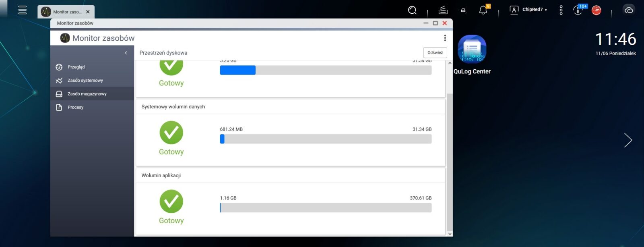Image resolution: width=644 pixels, height=247 pixels.
Task: Close the Monitor zasobów taskbar tab
Action: pyautogui.click(x=88, y=12)
